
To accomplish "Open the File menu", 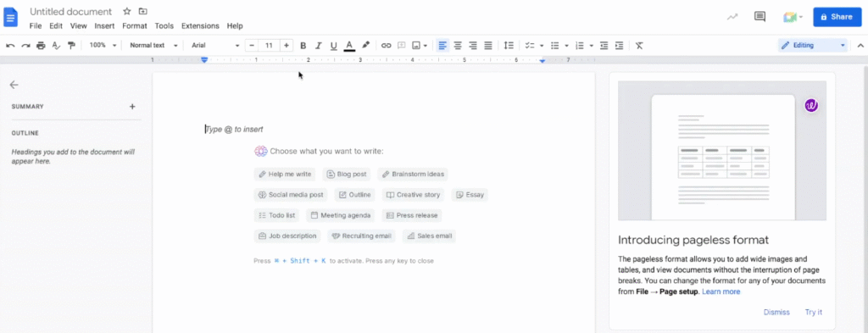I will (36, 26).
